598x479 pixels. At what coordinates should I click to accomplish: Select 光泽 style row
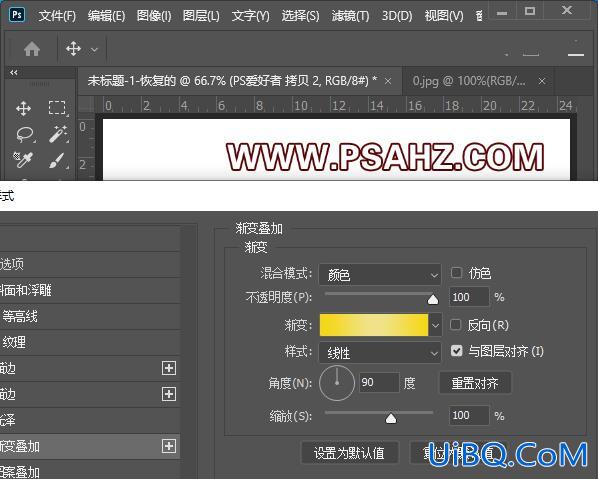(90, 420)
